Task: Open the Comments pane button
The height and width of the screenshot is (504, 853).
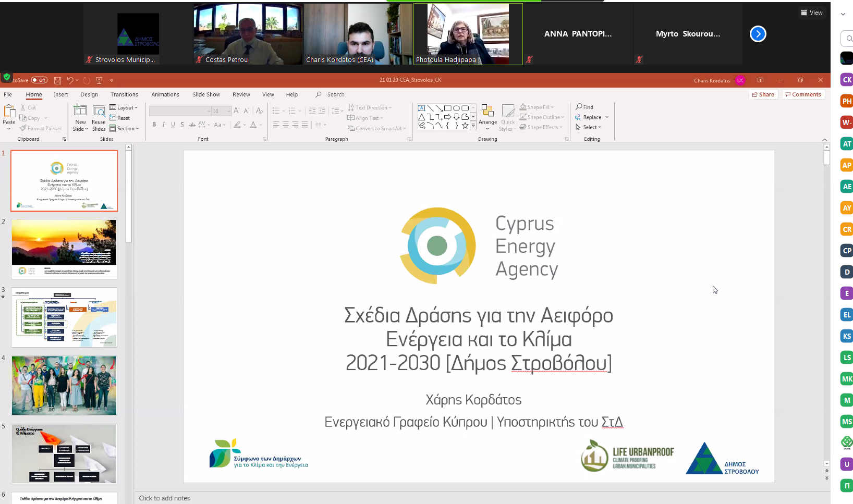Action: coord(803,94)
